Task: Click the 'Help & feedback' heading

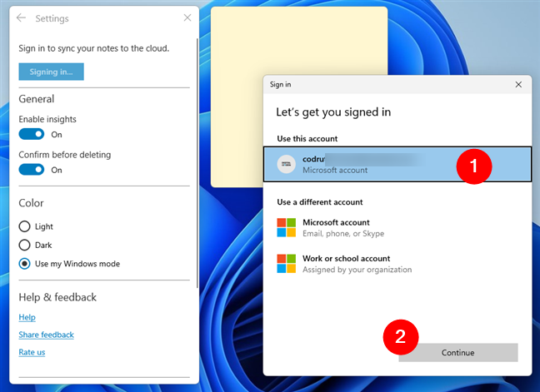Action: 57,297
